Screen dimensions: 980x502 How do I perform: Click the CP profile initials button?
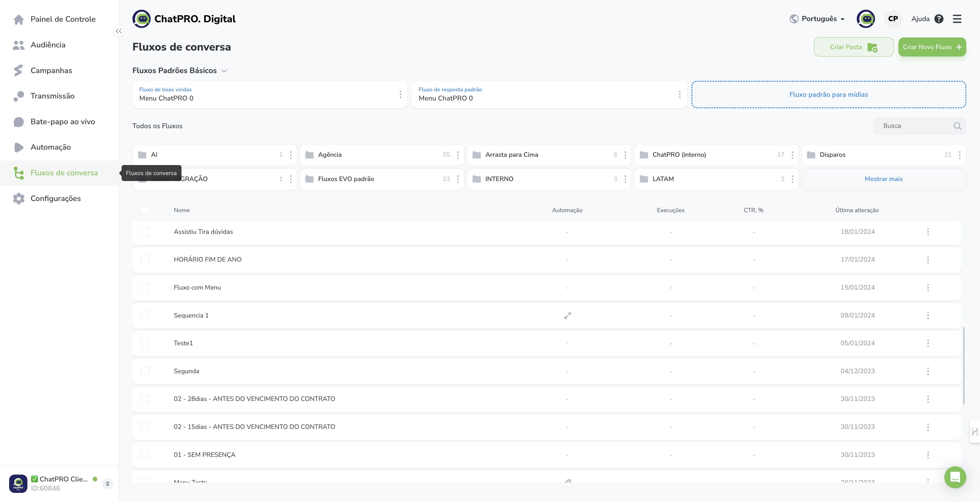(892, 19)
